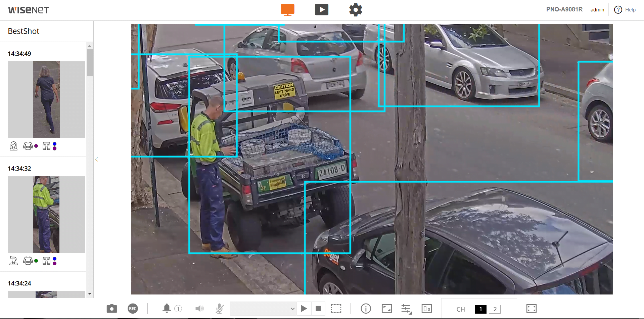Take a snapshot with the camera icon

[x=111, y=309]
